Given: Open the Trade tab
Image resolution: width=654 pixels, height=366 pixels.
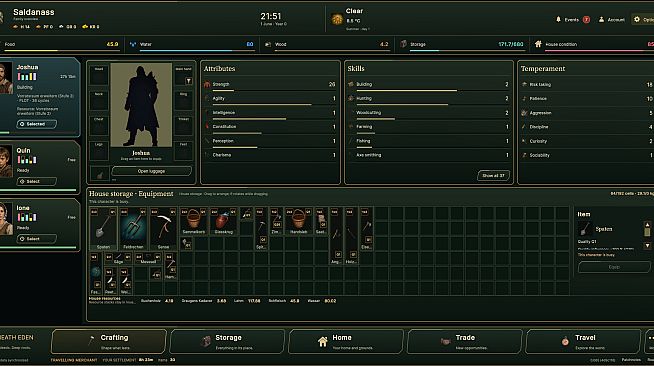Looking at the screenshot, I should 465,341.
